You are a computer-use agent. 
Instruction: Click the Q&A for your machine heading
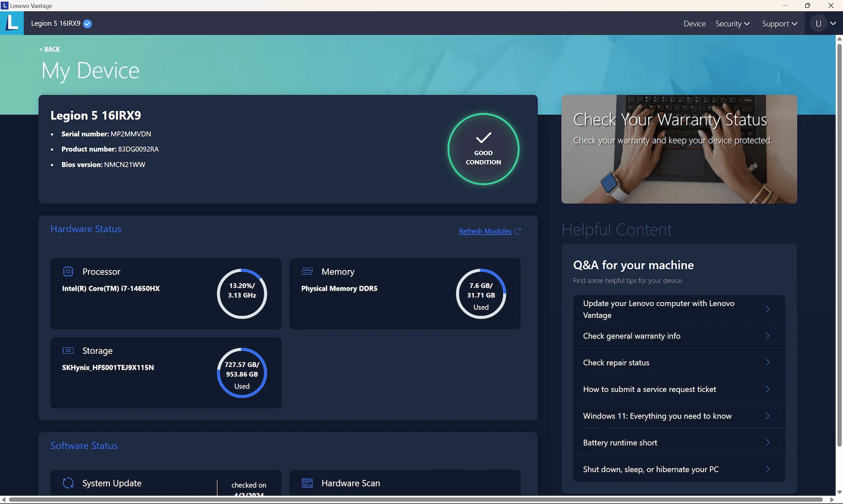click(634, 265)
